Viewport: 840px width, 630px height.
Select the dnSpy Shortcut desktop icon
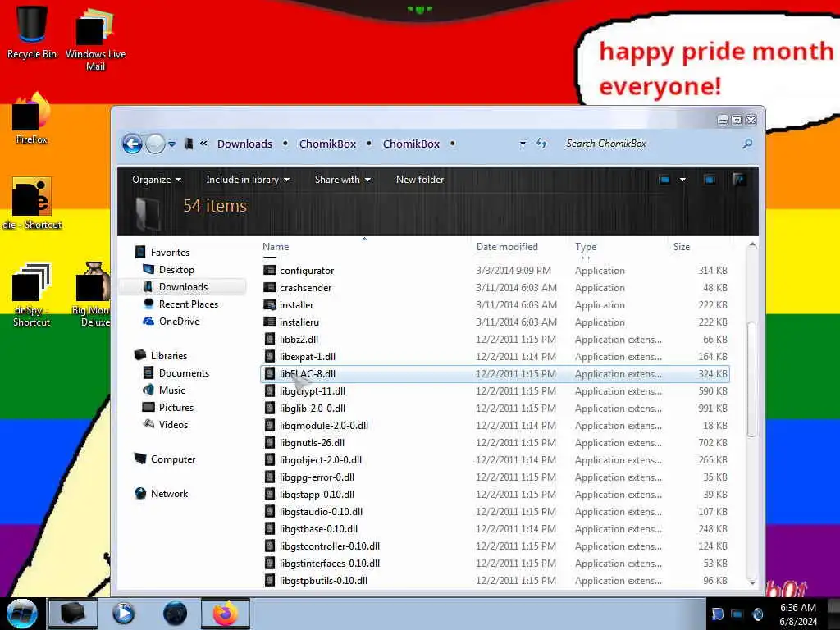(x=32, y=294)
